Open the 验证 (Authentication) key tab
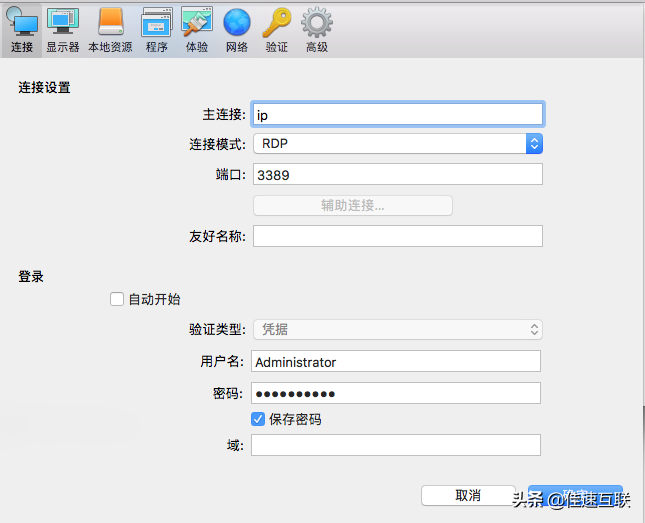Image resolution: width=645 pixels, height=523 pixels. click(x=276, y=30)
